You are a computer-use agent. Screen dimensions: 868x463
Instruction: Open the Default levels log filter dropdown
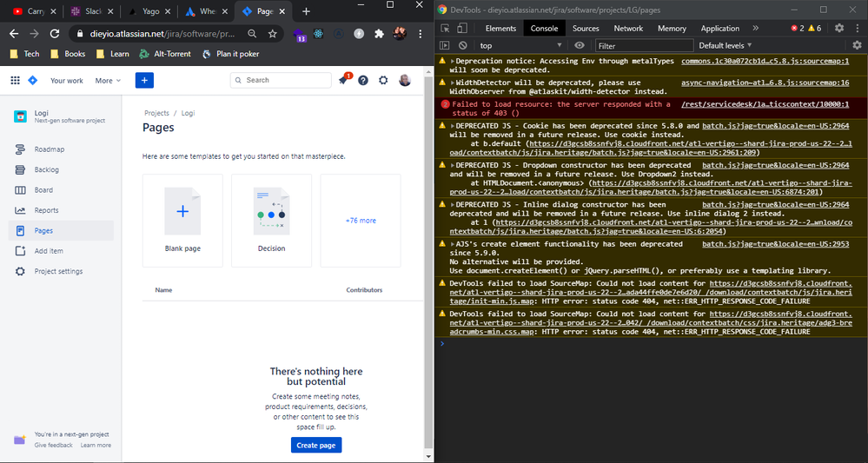(x=726, y=45)
